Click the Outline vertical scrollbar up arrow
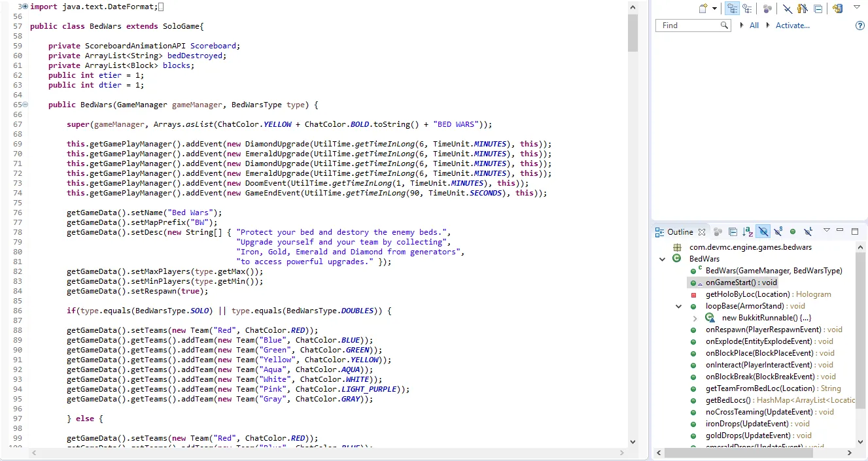This screenshot has width=868, height=461. coord(860,247)
